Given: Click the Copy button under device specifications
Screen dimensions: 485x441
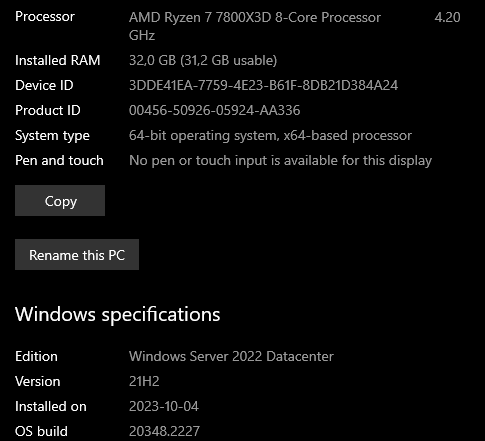Looking at the screenshot, I should (x=60, y=201).
